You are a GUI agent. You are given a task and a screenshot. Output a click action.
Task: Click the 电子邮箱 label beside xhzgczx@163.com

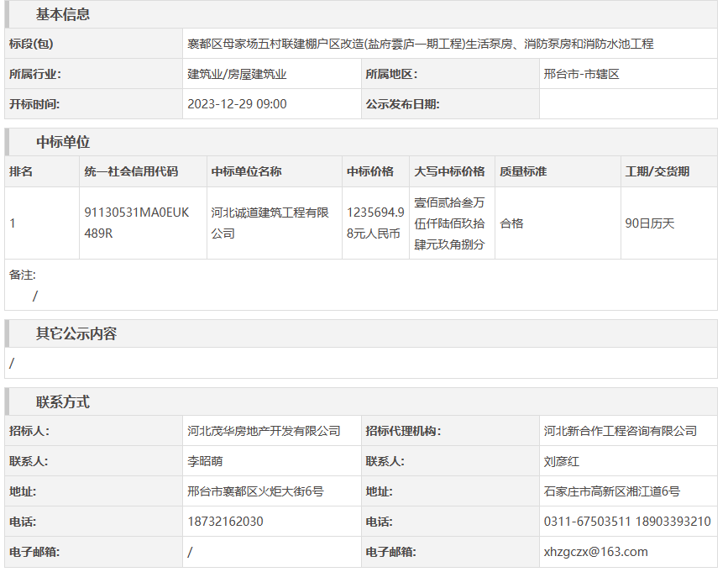(x=391, y=552)
